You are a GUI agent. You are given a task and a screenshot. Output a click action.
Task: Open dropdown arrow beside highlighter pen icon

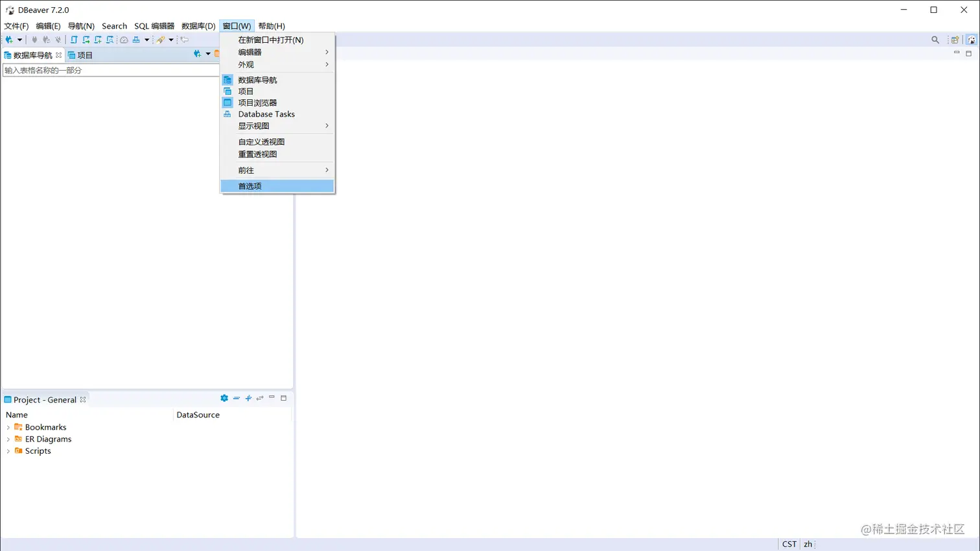click(171, 40)
